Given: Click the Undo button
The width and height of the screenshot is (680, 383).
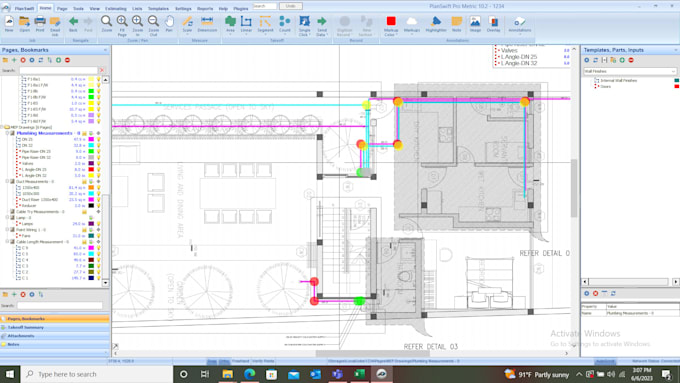Looking at the screenshot, I should (x=291, y=6).
